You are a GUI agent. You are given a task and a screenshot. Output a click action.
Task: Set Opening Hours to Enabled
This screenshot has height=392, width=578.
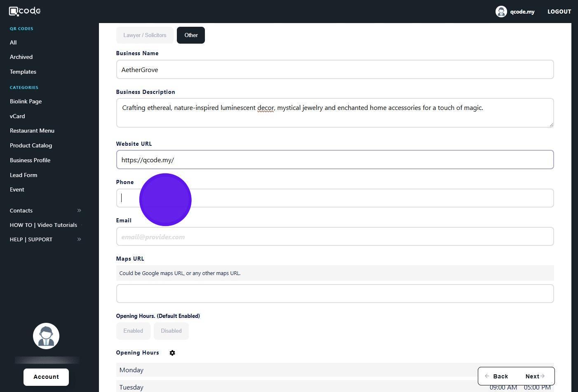(133, 331)
